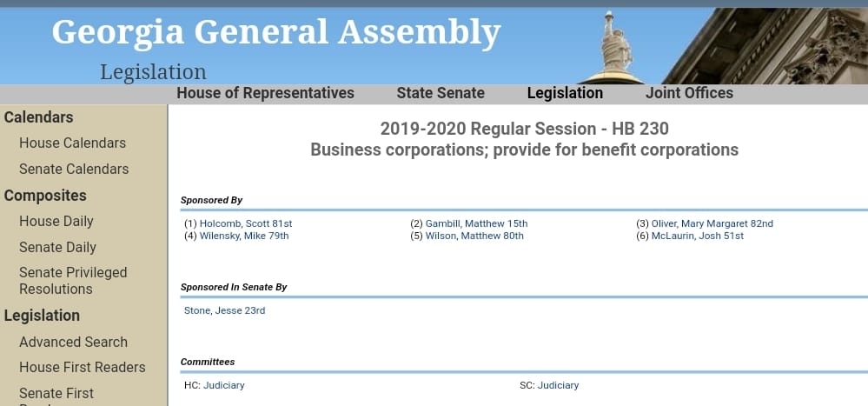
Task: Open Senate Privileged Resolutions
Action: tap(73, 280)
